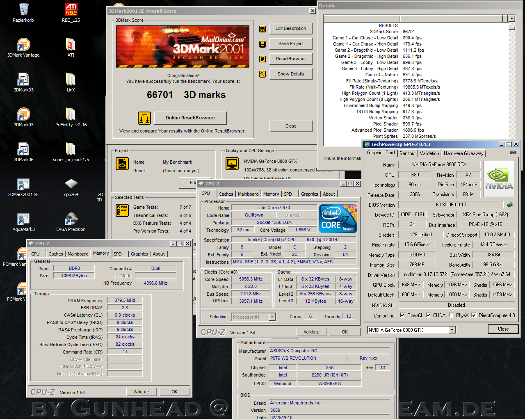Click 'Intel Core i7 970' processor name
This screenshot has width=525, height=420.
(274, 208)
